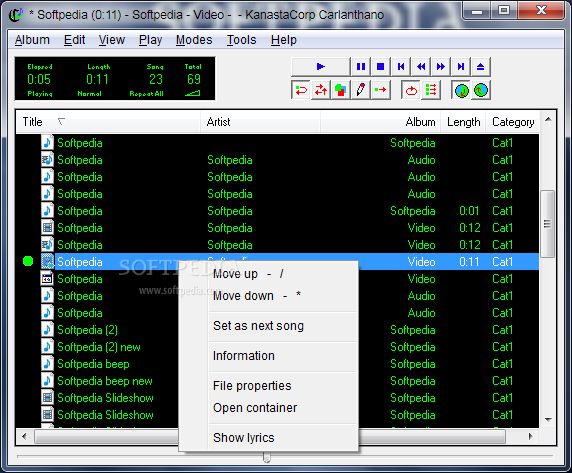
Task: Skip to the next track
Action: click(461, 67)
